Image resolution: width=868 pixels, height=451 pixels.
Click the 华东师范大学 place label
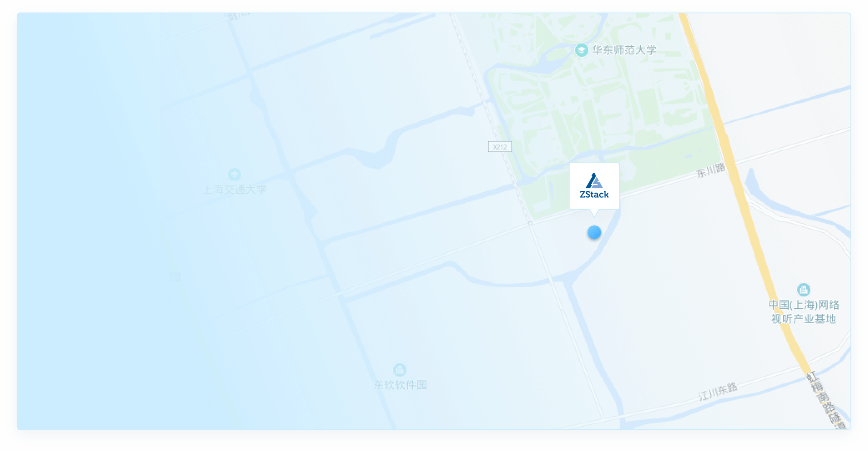pyautogui.click(x=624, y=50)
